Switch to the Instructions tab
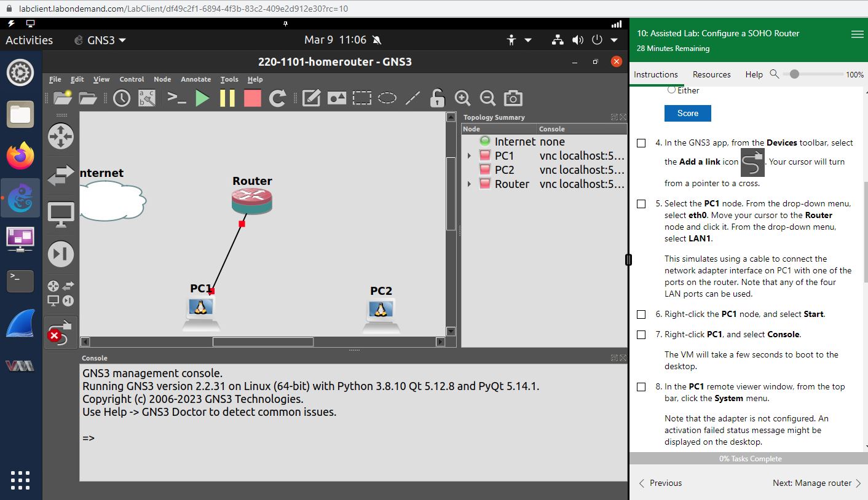This screenshot has height=500, width=868. [656, 74]
